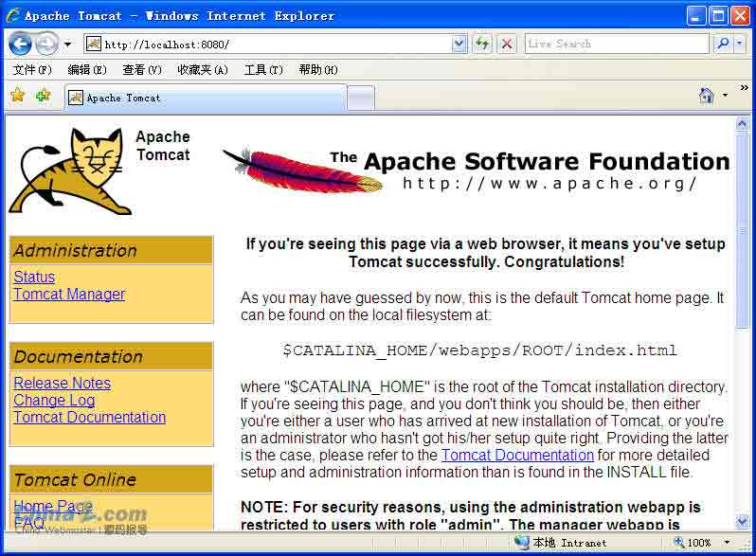Open the Tomcat Manager link
756x556 pixels.
click(x=69, y=295)
